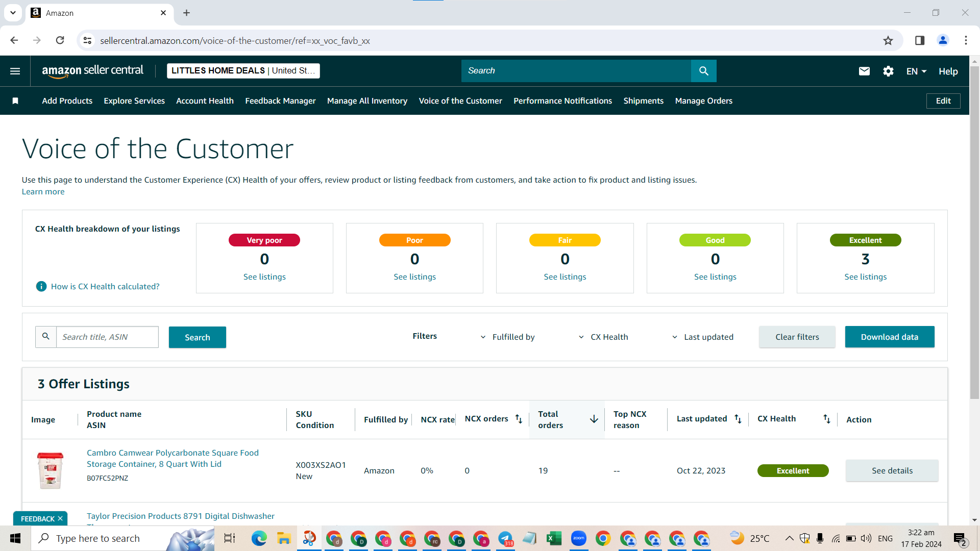This screenshot has height=551, width=980.
Task: Open the Chrome tab search chevron
Action: pyautogui.click(x=13, y=13)
